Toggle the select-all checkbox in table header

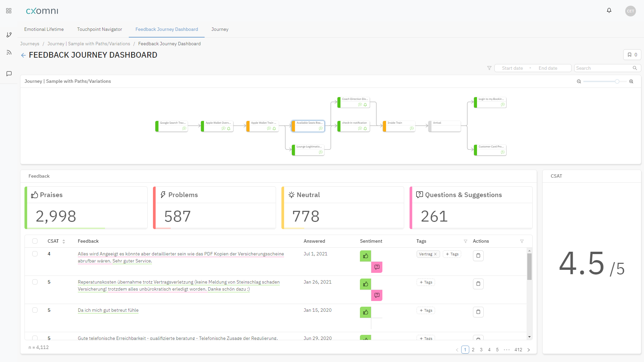coord(35,241)
